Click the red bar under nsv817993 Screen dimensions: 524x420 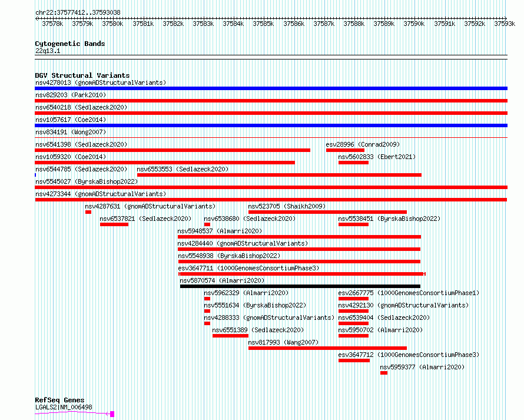327,348
